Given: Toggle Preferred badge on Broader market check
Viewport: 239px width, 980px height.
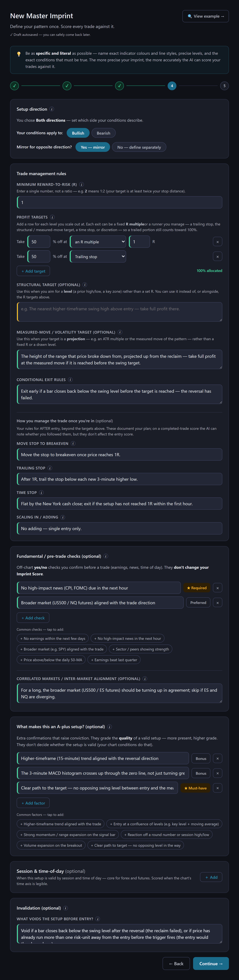Looking at the screenshot, I should (x=198, y=603).
